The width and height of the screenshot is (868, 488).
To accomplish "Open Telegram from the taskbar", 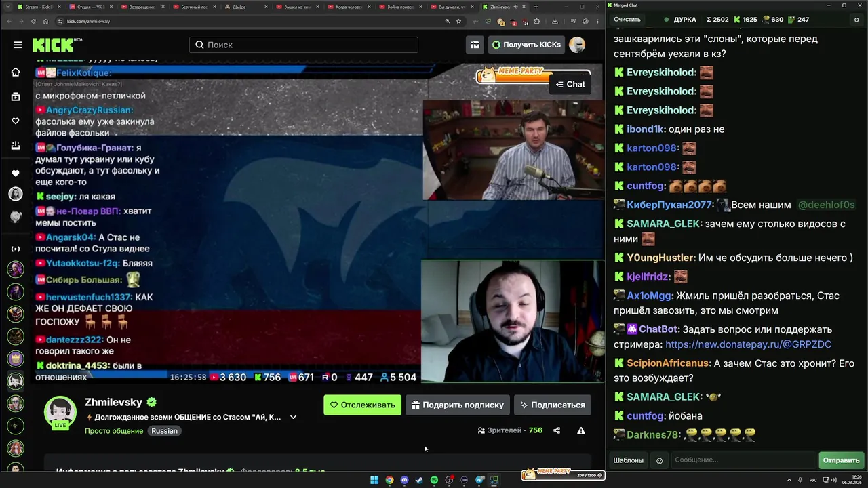I will pyautogui.click(x=479, y=480).
